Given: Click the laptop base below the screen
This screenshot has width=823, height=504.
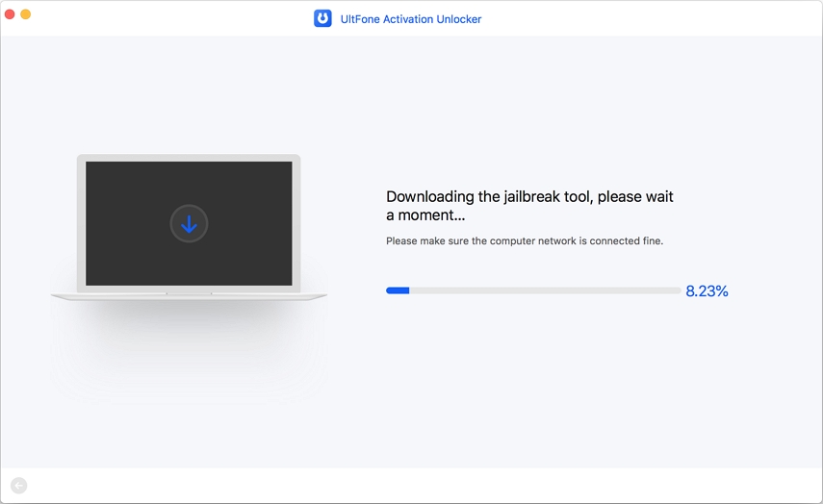Looking at the screenshot, I should point(189,295).
